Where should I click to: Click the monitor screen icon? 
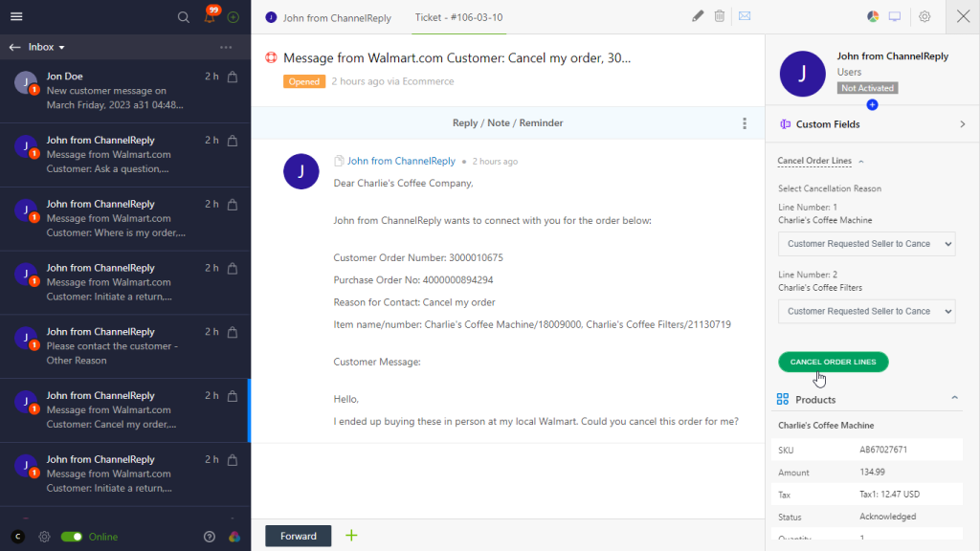coord(895,17)
